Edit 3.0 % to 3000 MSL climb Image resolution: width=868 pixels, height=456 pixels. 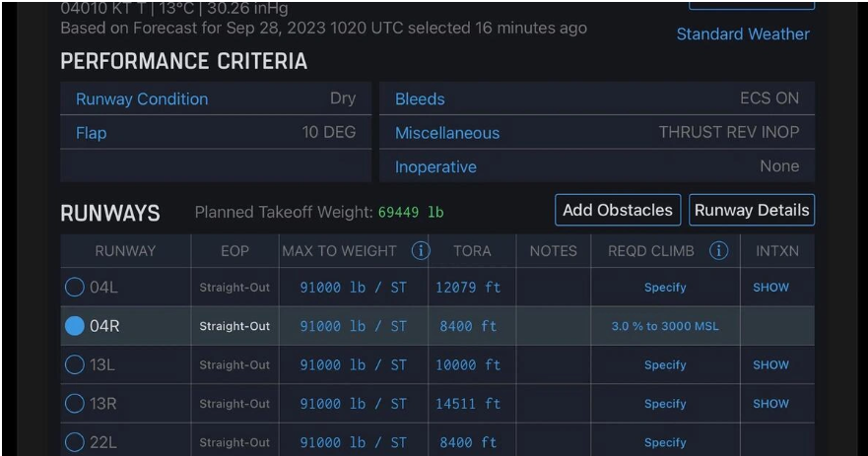click(x=665, y=326)
